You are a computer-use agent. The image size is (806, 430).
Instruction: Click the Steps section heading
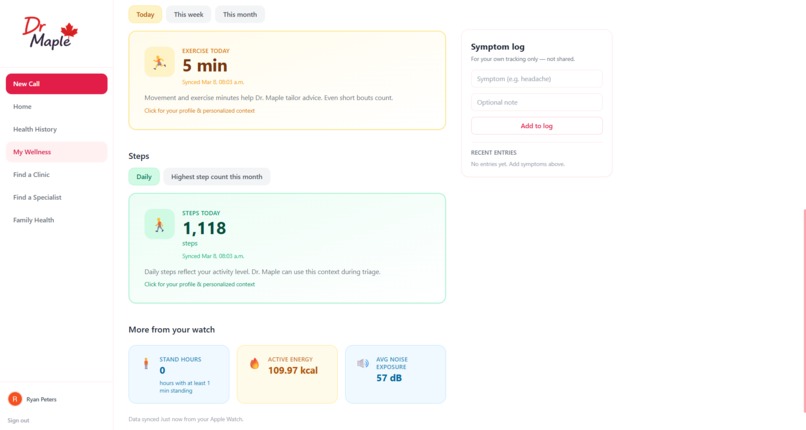(x=139, y=156)
